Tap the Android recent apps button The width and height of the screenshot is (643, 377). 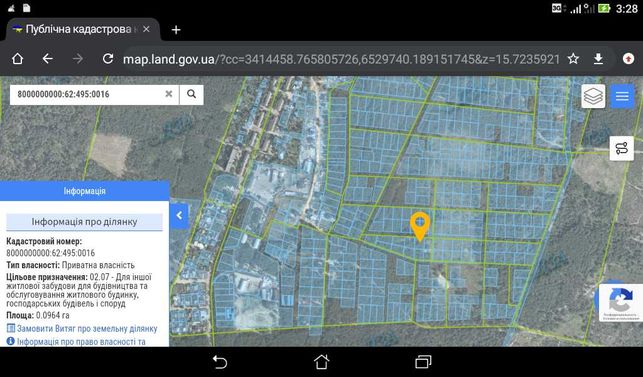423,362
